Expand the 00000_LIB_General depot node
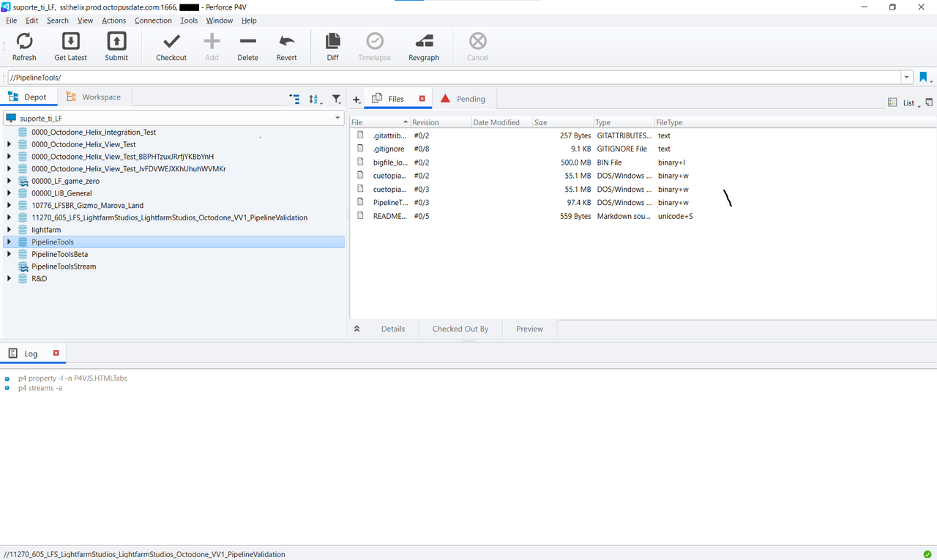The width and height of the screenshot is (937, 560). [9, 193]
